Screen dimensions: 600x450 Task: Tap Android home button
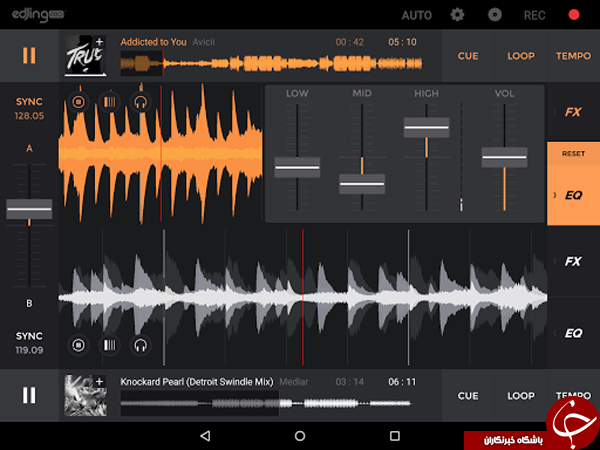click(x=300, y=436)
